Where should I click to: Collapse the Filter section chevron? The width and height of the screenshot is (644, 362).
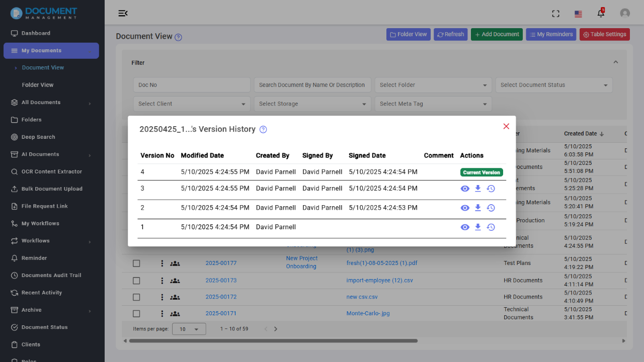point(615,62)
